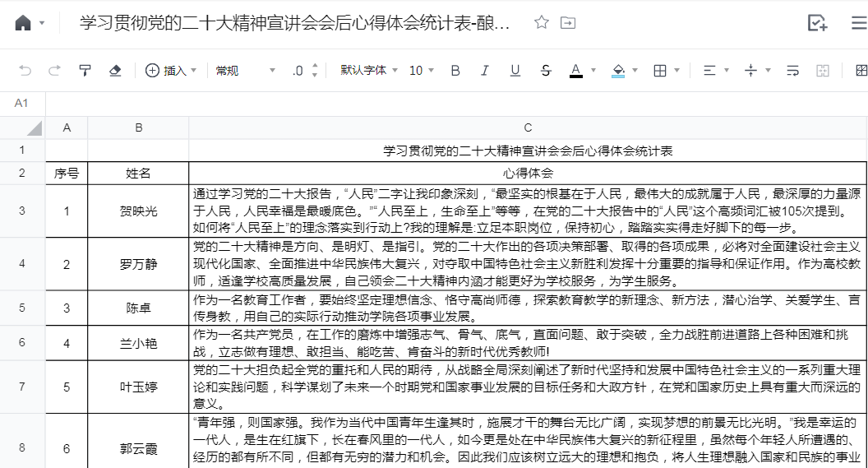
Task: Select row 5 header
Action: point(22,308)
